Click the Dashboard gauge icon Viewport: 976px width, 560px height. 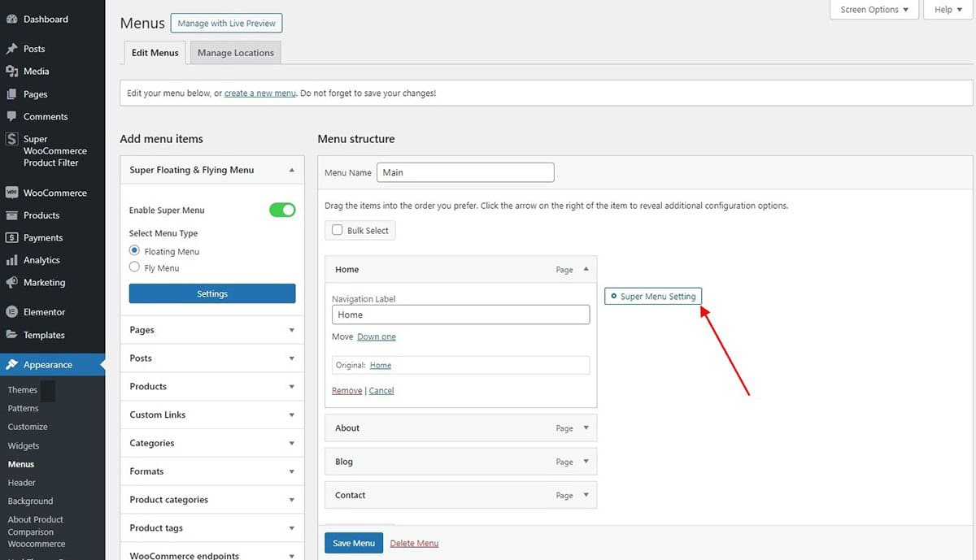pyautogui.click(x=11, y=19)
